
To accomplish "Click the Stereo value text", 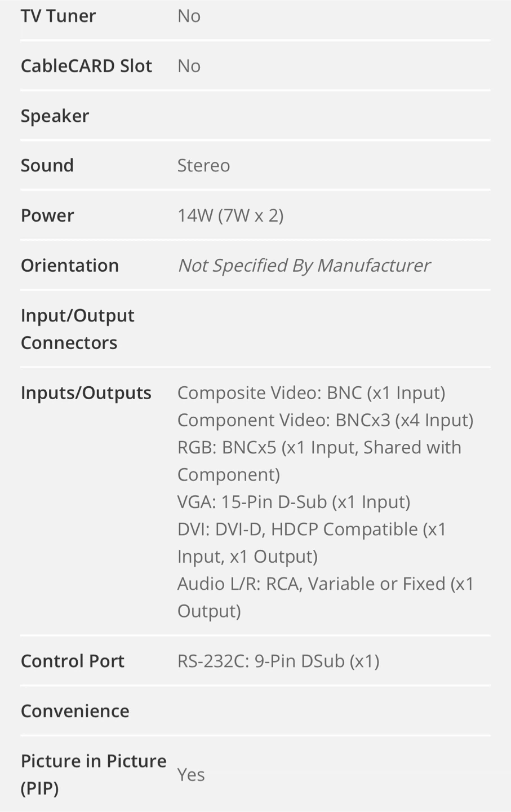I will point(203,165).
